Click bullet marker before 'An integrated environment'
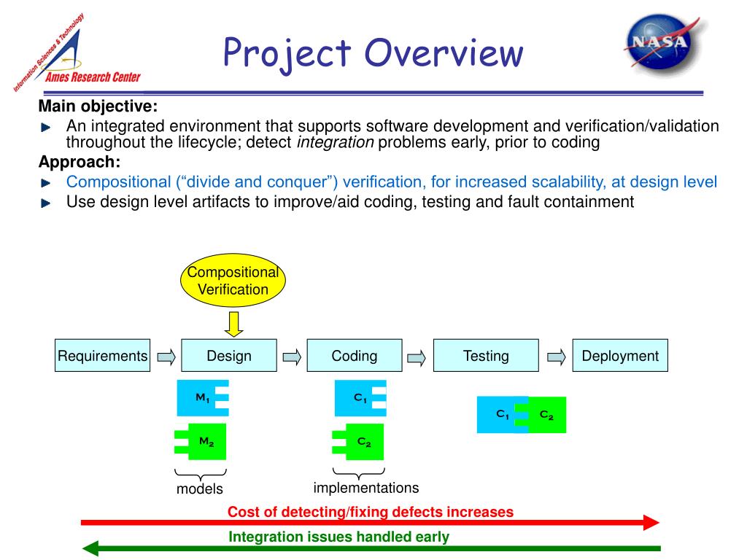Viewport: 747px width, 560px height. pyautogui.click(x=46, y=127)
